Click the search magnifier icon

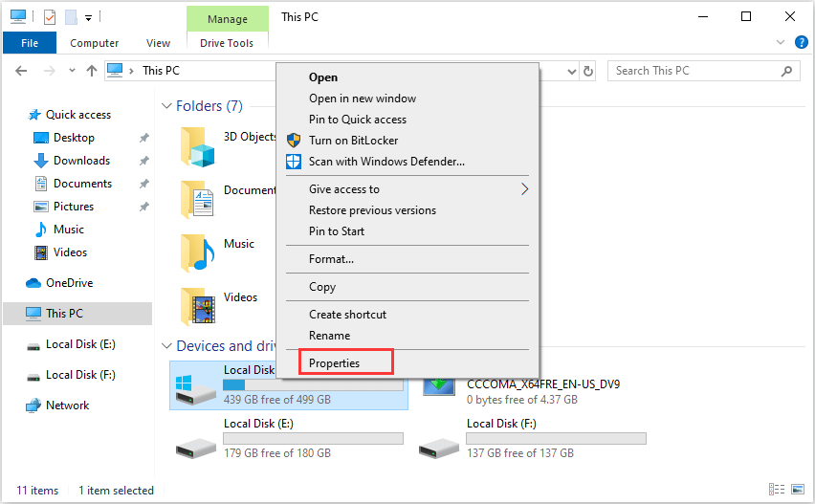pyautogui.click(x=787, y=71)
